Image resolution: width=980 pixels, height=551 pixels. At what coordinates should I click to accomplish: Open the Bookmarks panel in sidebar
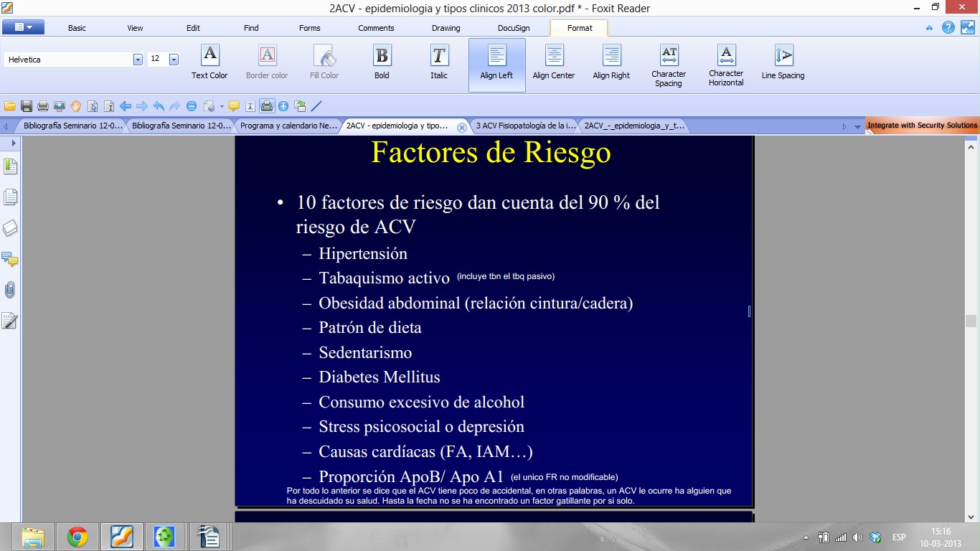point(10,166)
